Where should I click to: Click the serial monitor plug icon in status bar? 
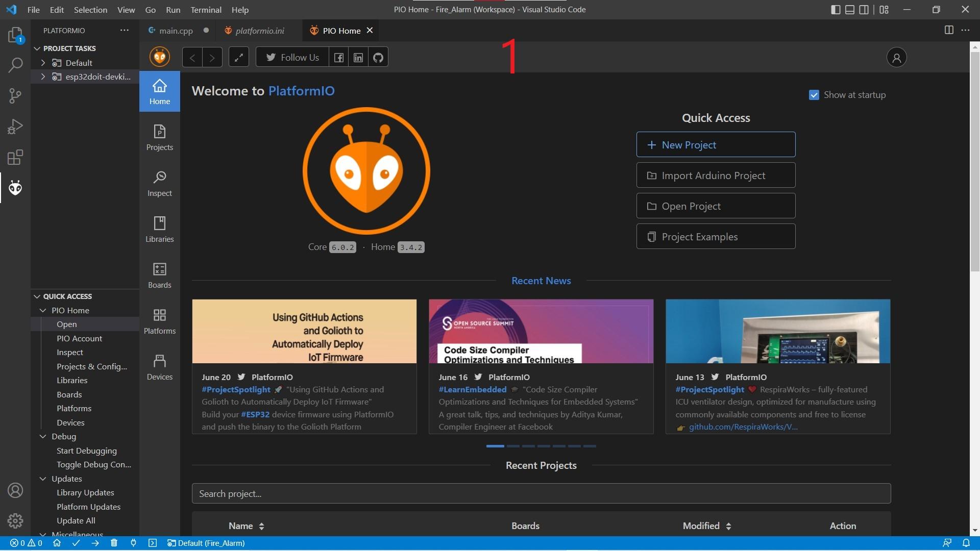point(133,543)
